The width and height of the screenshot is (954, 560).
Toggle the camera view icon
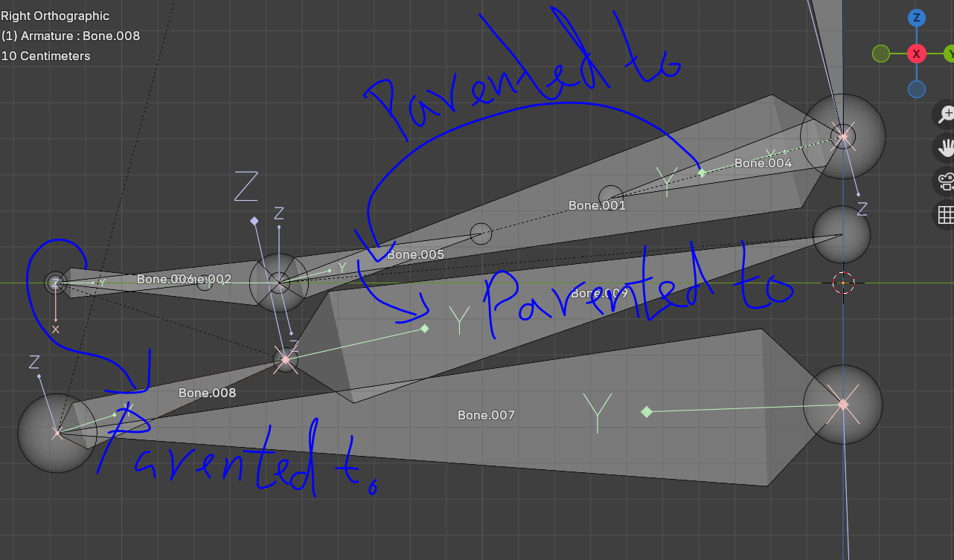(x=946, y=181)
